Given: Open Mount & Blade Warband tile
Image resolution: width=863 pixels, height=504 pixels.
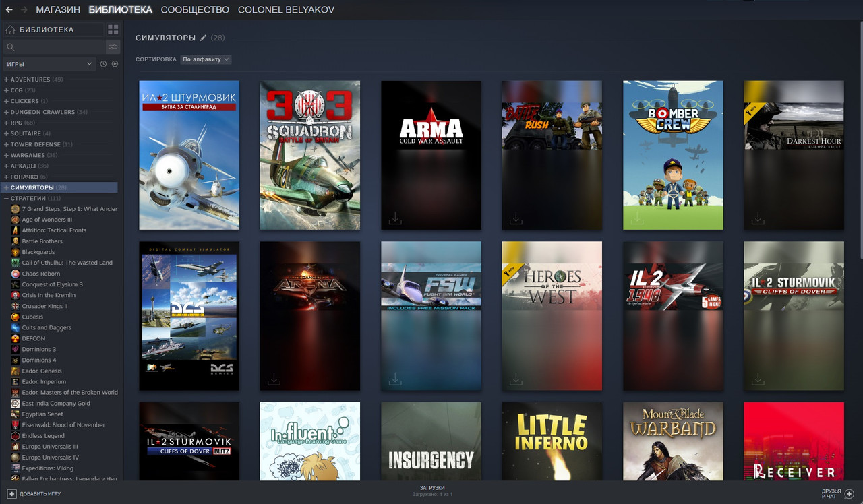Looking at the screenshot, I should tap(673, 441).
